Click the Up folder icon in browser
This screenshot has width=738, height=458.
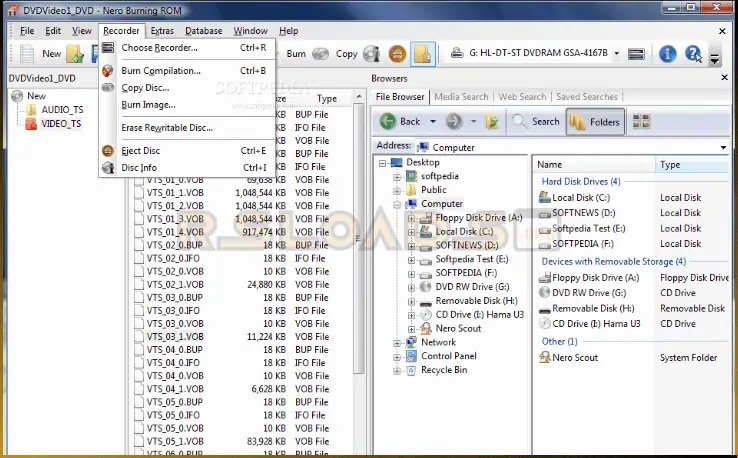tap(492, 122)
